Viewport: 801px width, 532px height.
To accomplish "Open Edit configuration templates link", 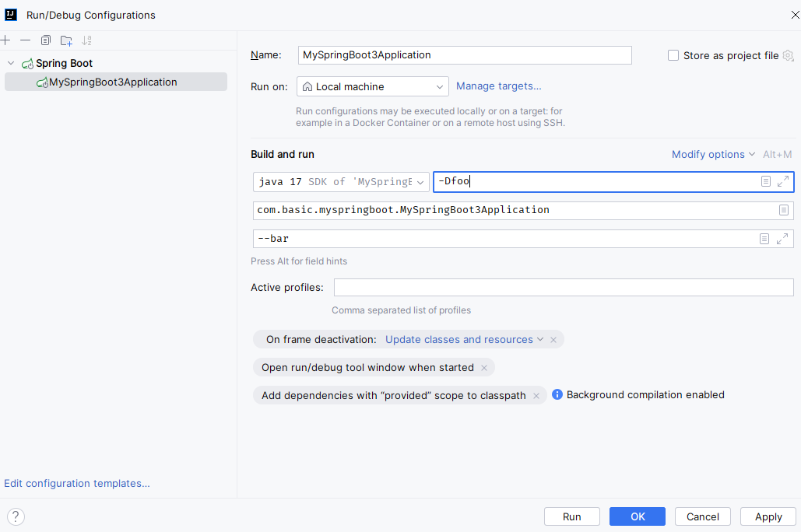I will pyautogui.click(x=77, y=483).
